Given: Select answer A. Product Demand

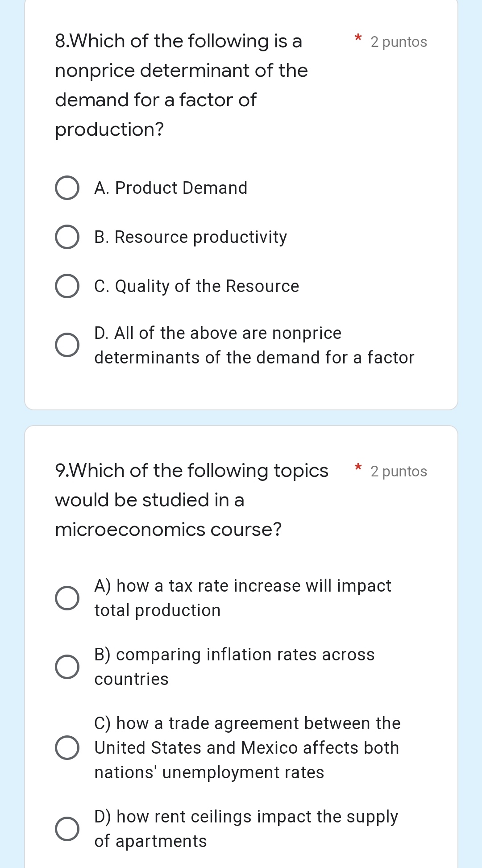Looking at the screenshot, I should (x=67, y=188).
